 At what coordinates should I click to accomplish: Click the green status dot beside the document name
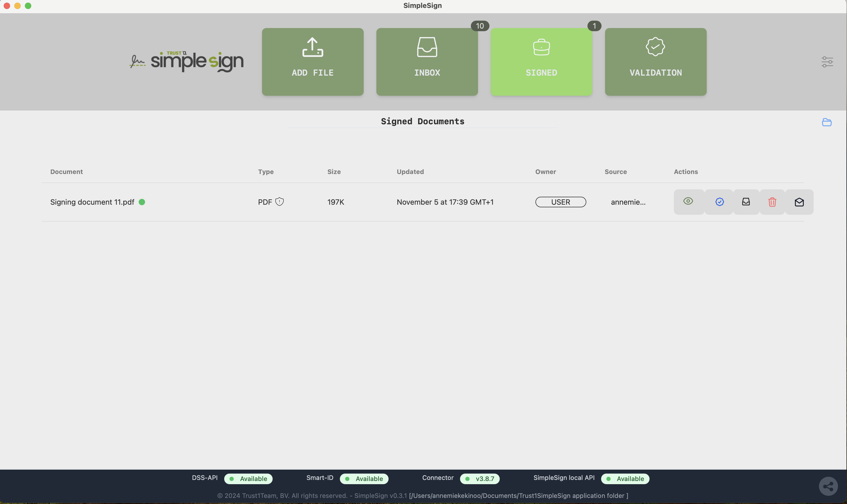[x=142, y=202]
